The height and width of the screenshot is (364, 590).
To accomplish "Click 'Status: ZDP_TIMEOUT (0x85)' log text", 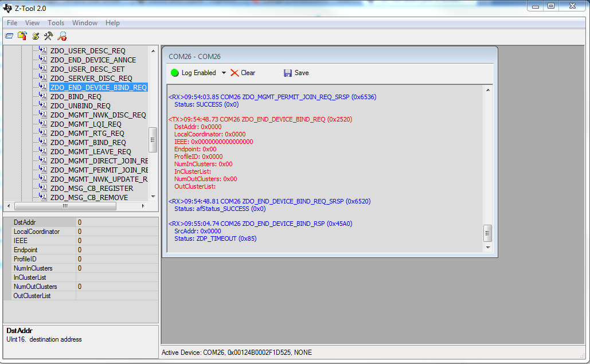I will pos(215,239).
